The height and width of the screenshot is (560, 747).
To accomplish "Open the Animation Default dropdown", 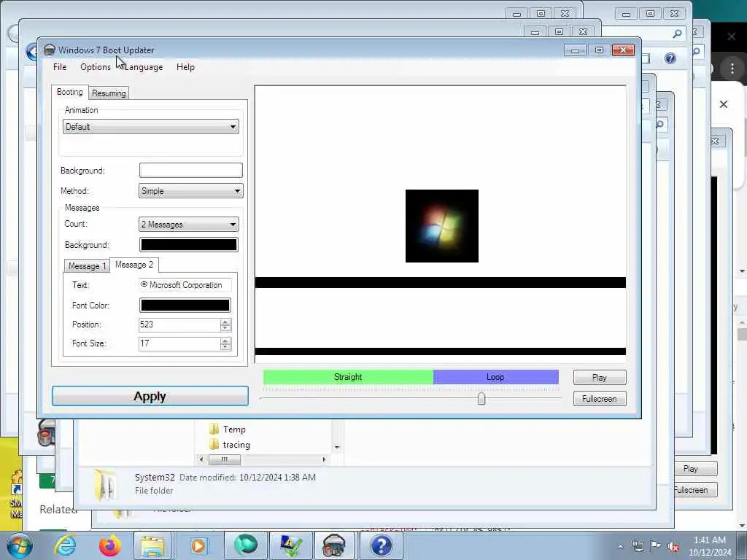I will [150, 127].
